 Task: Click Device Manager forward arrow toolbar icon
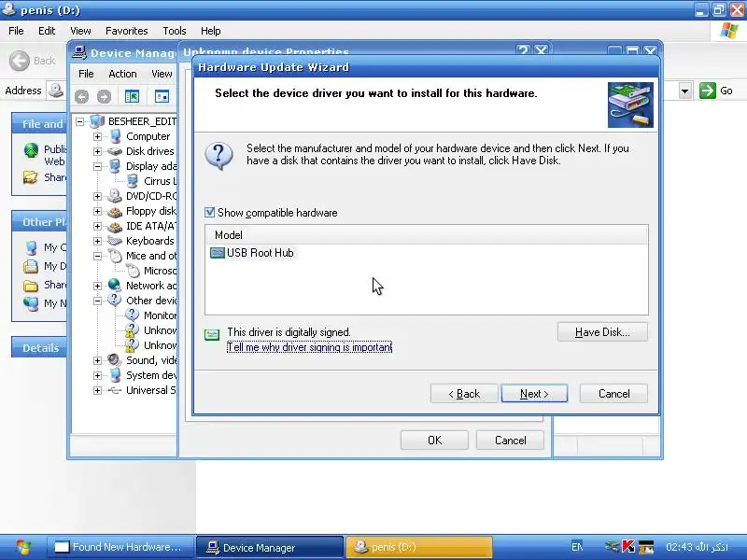[104, 97]
